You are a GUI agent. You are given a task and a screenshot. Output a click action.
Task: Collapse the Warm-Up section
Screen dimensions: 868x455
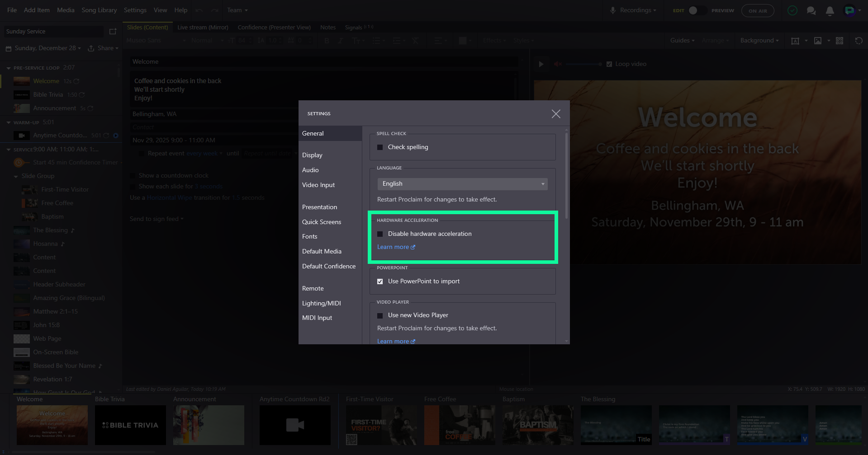[9, 122]
